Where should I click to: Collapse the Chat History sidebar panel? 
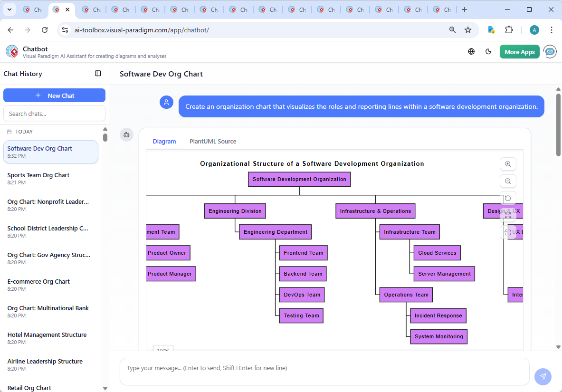click(x=98, y=74)
